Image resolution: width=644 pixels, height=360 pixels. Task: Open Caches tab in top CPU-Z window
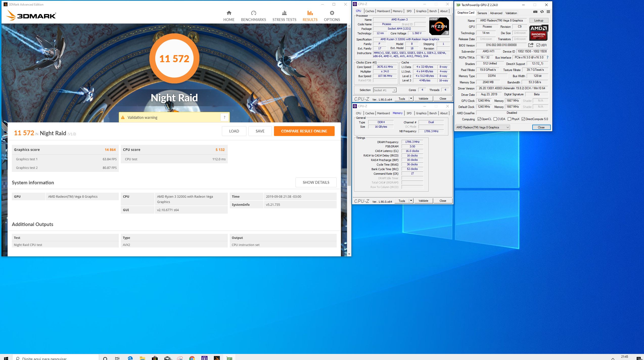click(x=370, y=11)
